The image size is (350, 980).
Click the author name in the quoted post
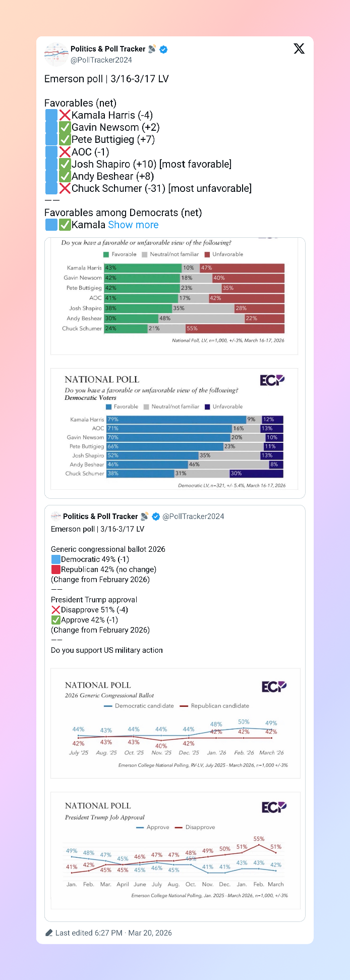100,516
